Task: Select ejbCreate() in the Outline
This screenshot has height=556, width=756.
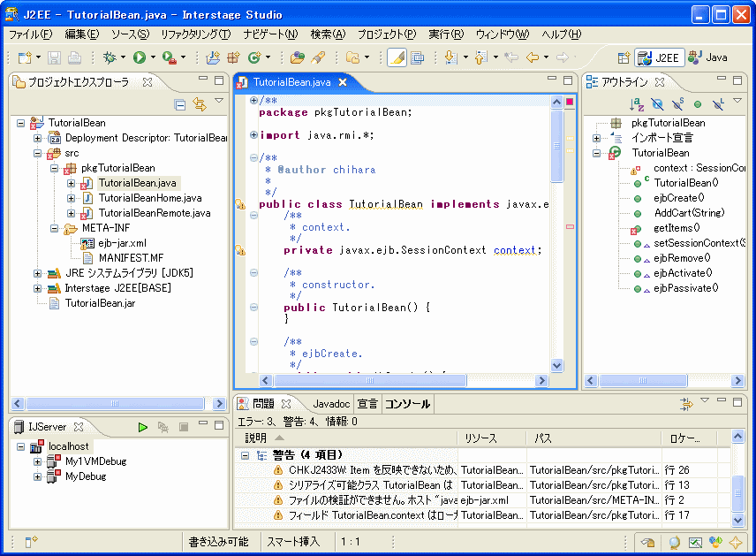Action: tap(679, 198)
